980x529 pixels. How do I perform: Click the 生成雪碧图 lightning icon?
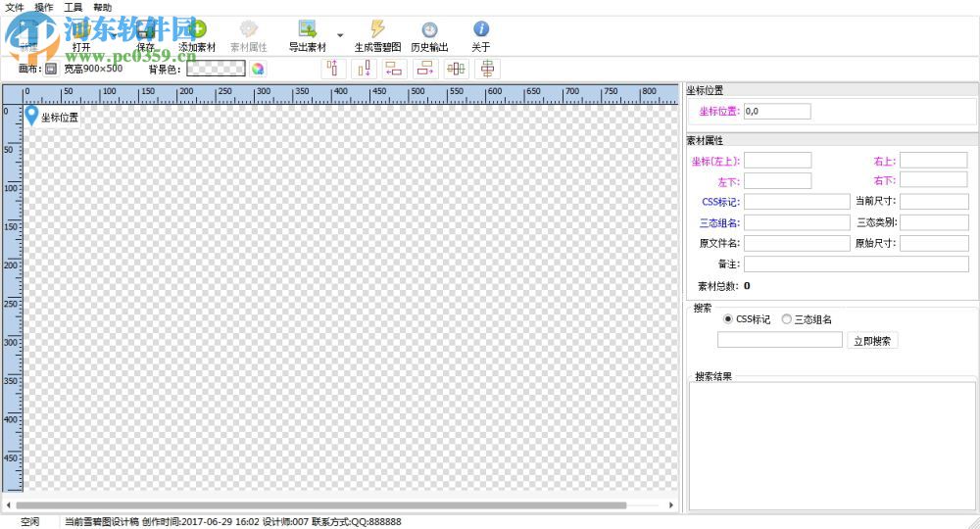coord(377,28)
